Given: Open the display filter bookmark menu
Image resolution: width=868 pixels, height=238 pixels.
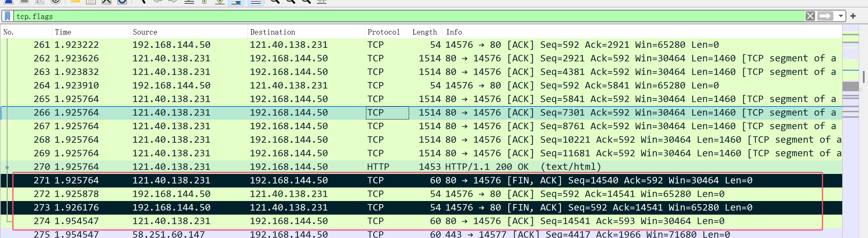Looking at the screenshot, I should click(x=7, y=16).
